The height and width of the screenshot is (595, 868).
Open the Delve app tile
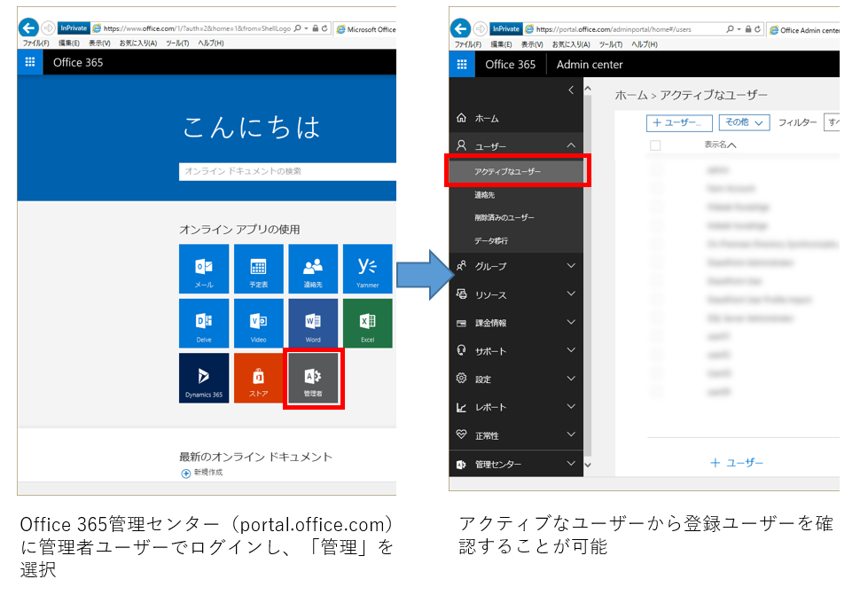pos(204,324)
